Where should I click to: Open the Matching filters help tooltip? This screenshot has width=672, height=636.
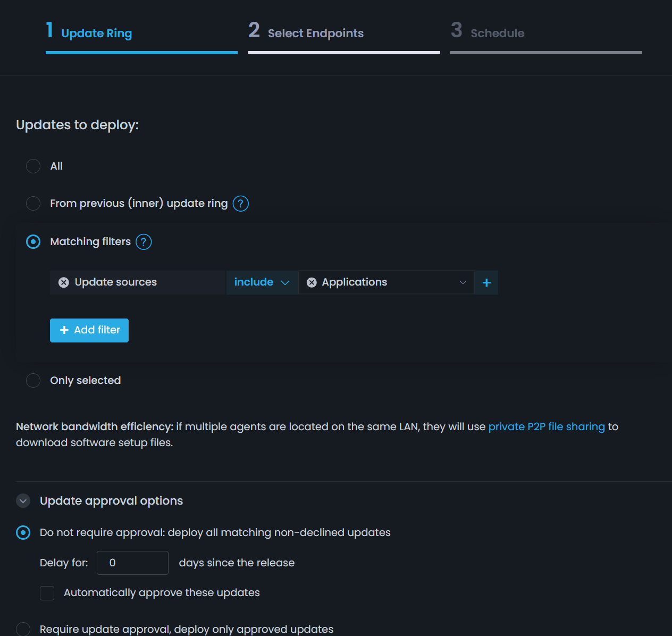pyautogui.click(x=142, y=242)
